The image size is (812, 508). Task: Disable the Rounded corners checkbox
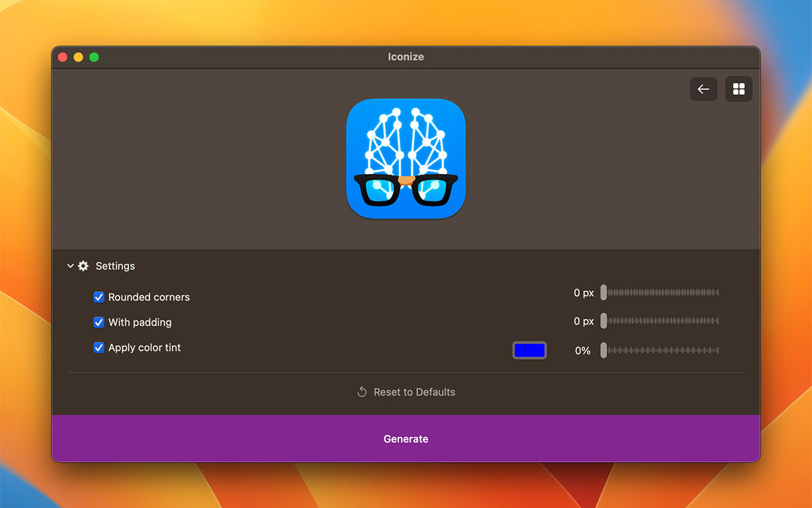tap(99, 297)
